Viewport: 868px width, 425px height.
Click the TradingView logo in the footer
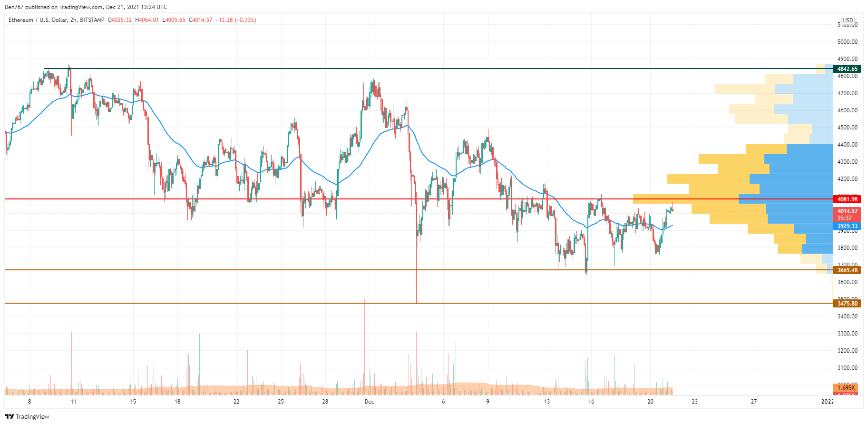(27, 416)
